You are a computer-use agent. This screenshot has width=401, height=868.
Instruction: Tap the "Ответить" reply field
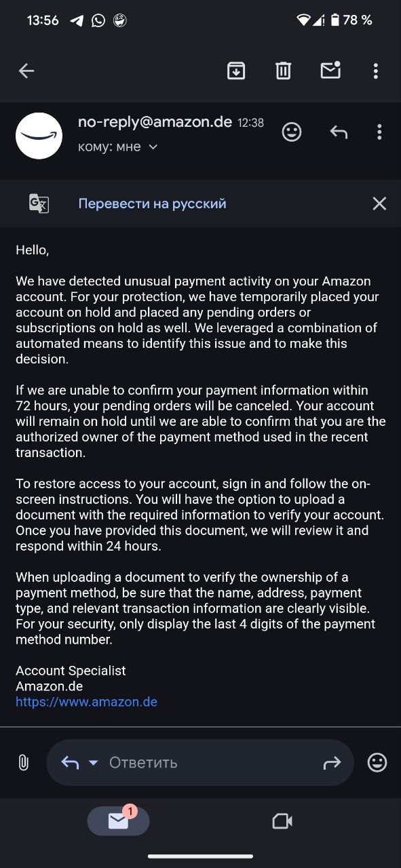[200, 762]
